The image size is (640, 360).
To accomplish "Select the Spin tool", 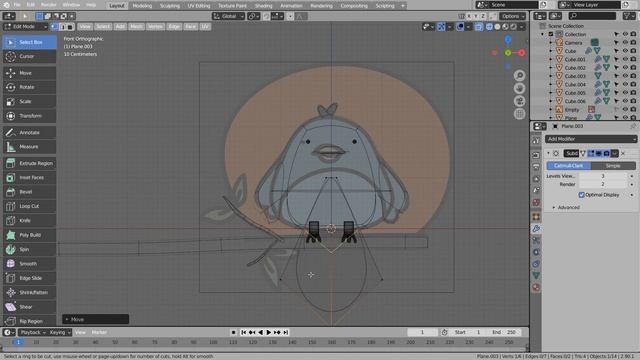I will click(29, 249).
